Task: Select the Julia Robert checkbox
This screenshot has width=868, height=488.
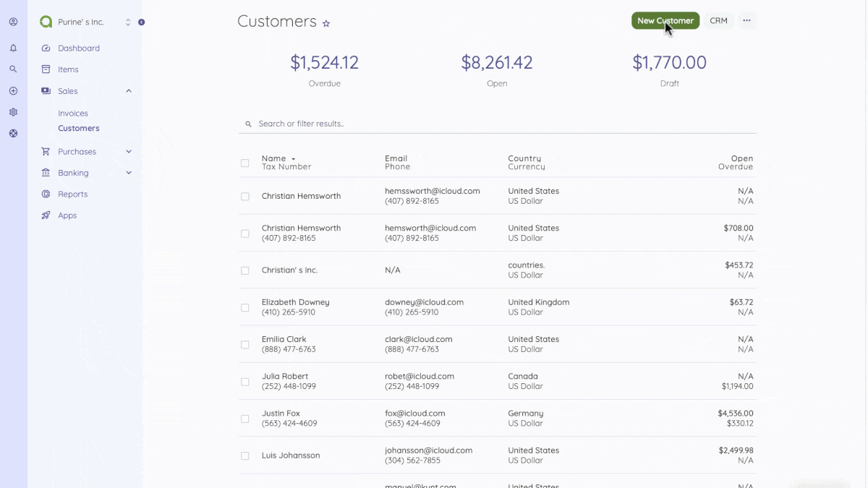Action: coord(245,382)
